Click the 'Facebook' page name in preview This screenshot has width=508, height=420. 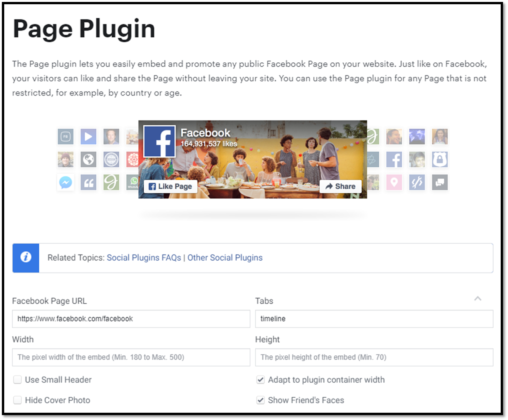point(205,133)
